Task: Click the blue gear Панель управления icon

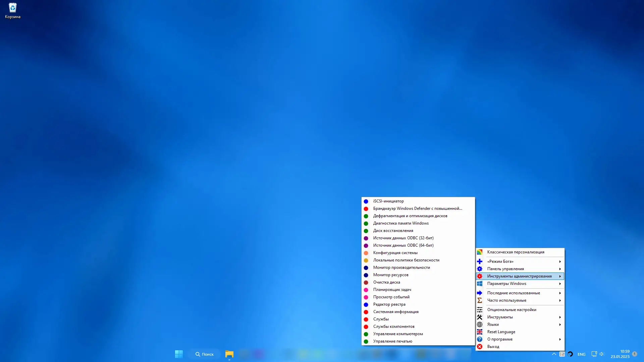Action: [x=480, y=269]
